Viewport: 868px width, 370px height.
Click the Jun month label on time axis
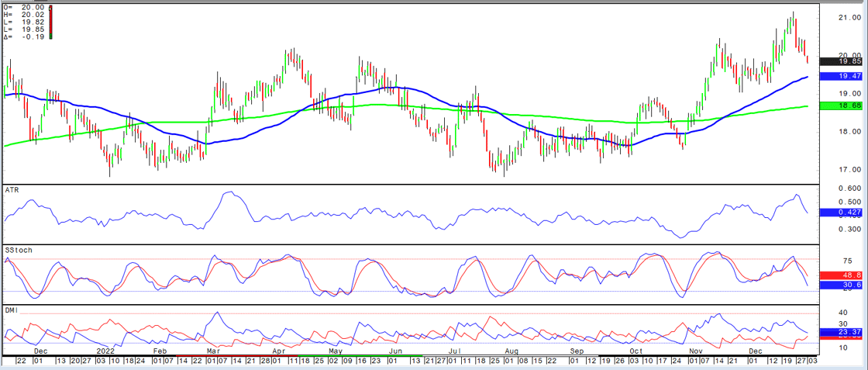click(x=396, y=351)
